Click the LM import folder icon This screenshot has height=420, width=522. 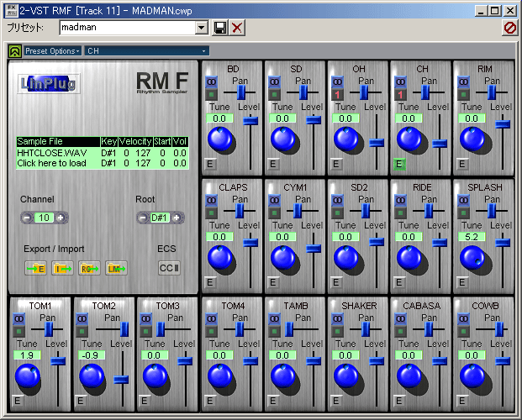116,268
